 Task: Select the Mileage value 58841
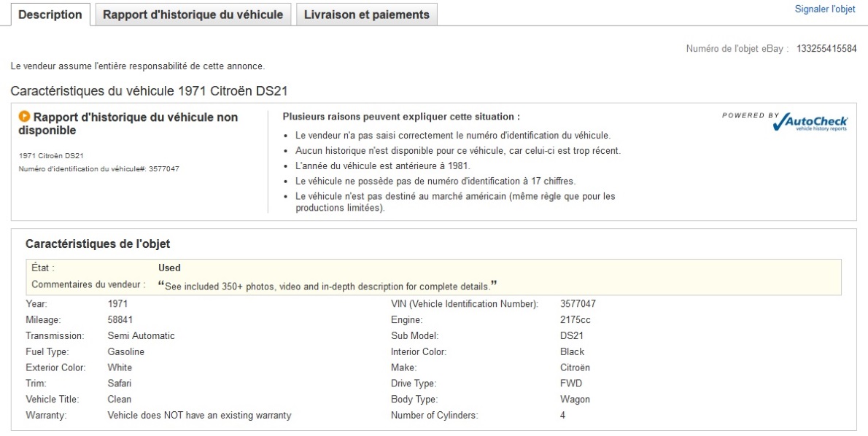(x=120, y=320)
